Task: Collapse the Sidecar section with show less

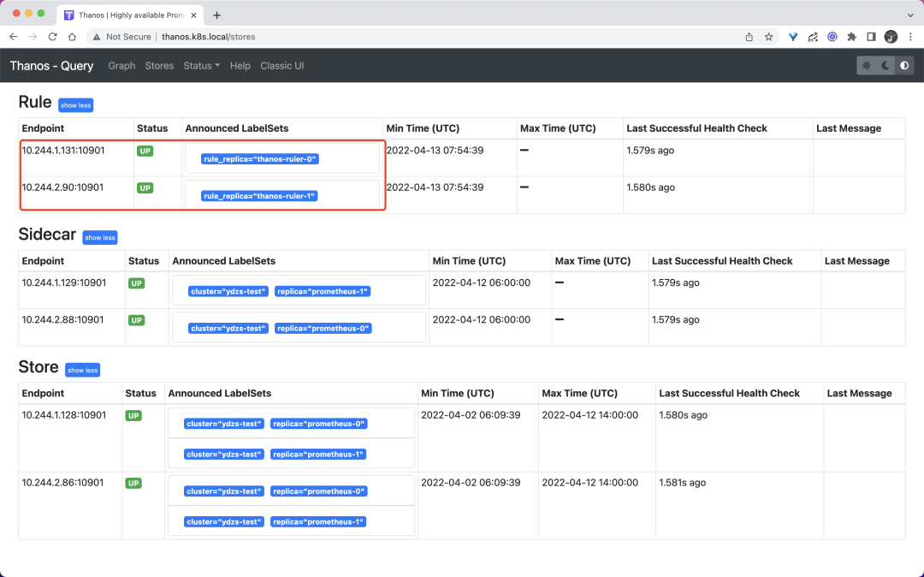Action: [99, 237]
